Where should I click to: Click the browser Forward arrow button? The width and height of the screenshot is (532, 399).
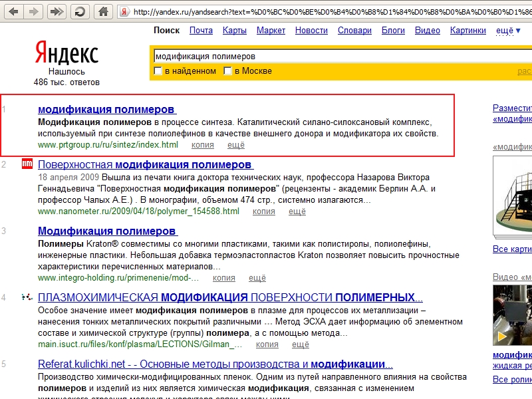click(33, 12)
